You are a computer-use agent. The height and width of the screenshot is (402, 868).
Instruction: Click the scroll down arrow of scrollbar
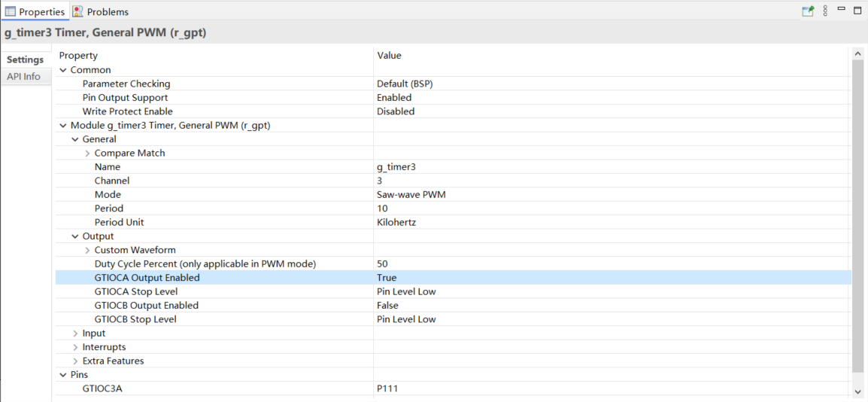[858, 392]
